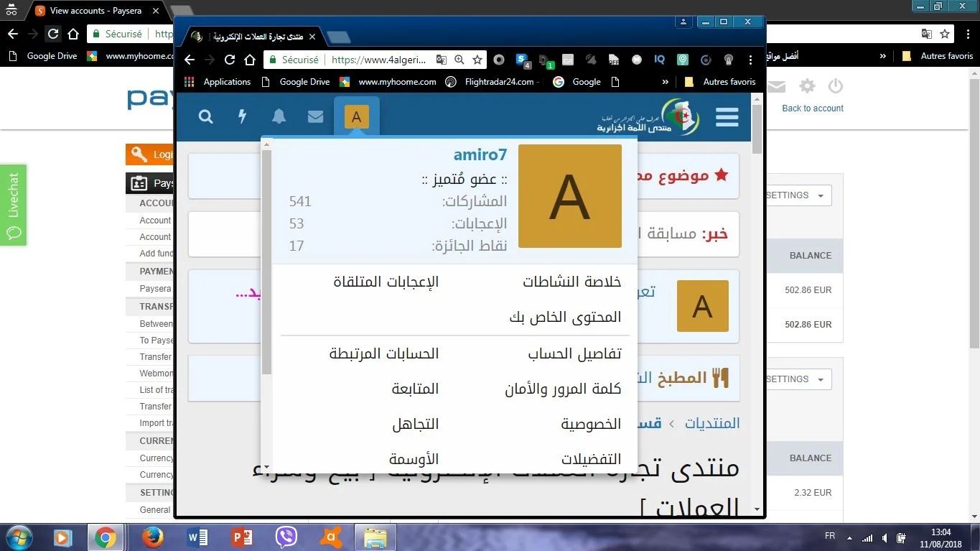Click the Home button in front browser
Image resolution: width=980 pixels, height=551 pixels.
[x=250, y=60]
